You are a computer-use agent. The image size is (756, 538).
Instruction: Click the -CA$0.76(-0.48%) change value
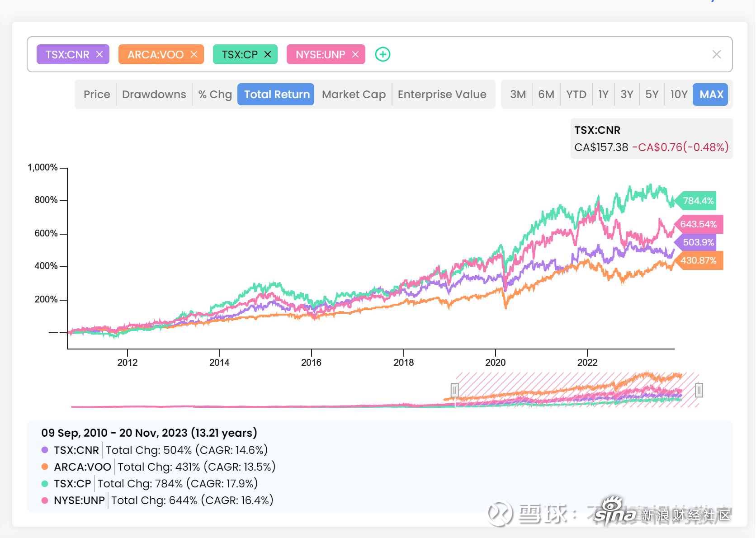coord(680,147)
